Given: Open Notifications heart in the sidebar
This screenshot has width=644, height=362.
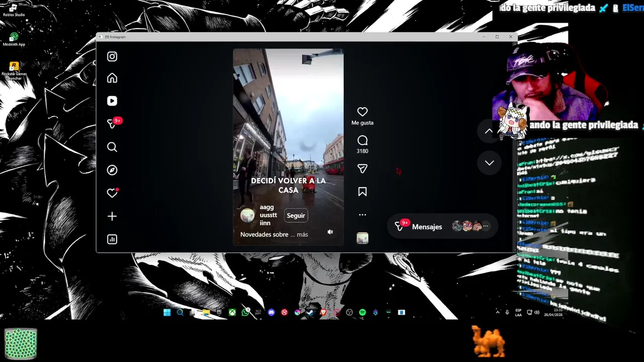Looking at the screenshot, I should click(x=112, y=193).
